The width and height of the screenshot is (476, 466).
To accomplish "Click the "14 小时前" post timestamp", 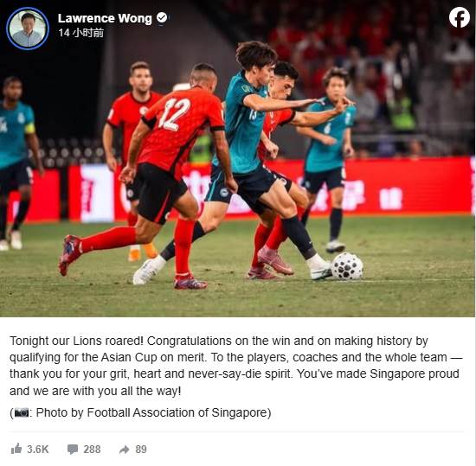I will click(x=81, y=33).
